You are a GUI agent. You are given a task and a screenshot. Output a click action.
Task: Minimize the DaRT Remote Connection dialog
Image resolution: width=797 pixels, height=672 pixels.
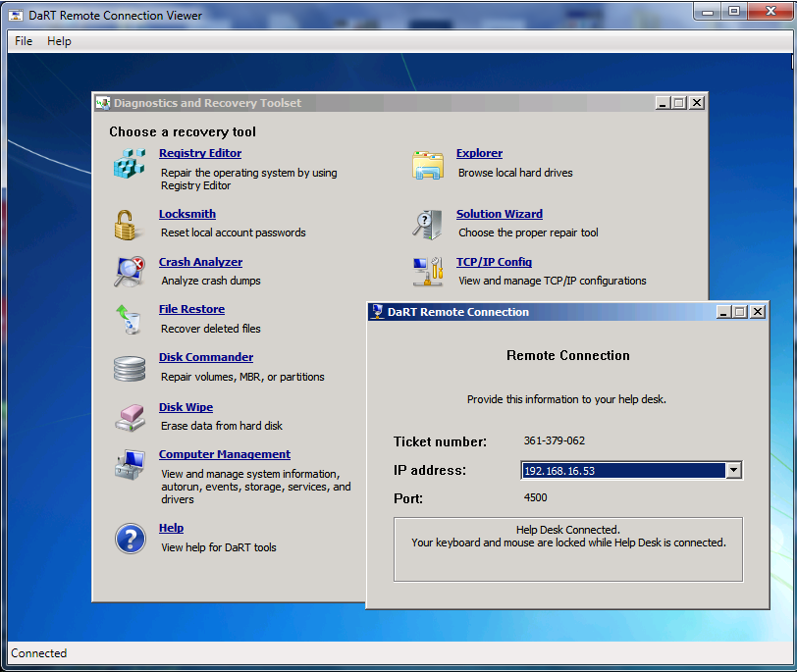tap(723, 312)
